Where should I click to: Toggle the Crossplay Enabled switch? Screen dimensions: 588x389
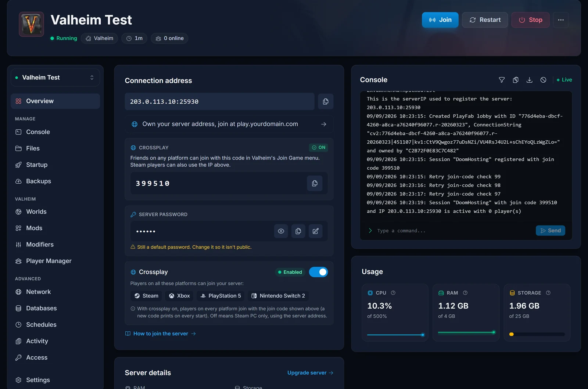(x=318, y=272)
